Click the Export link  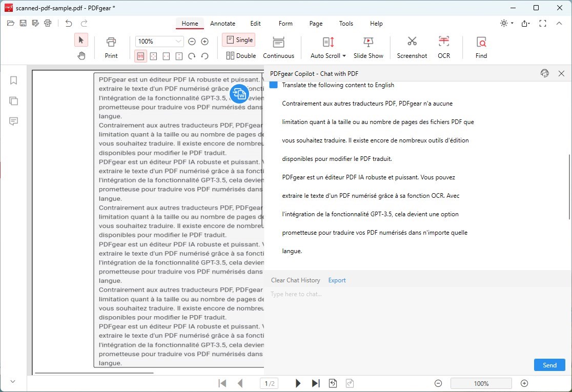point(337,280)
